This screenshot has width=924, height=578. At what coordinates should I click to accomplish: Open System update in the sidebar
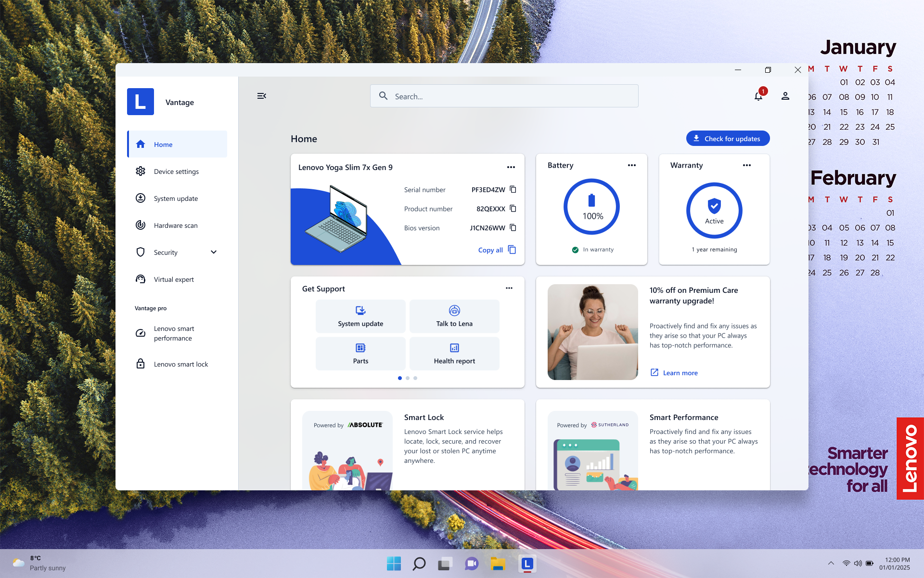tap(177, 198)
